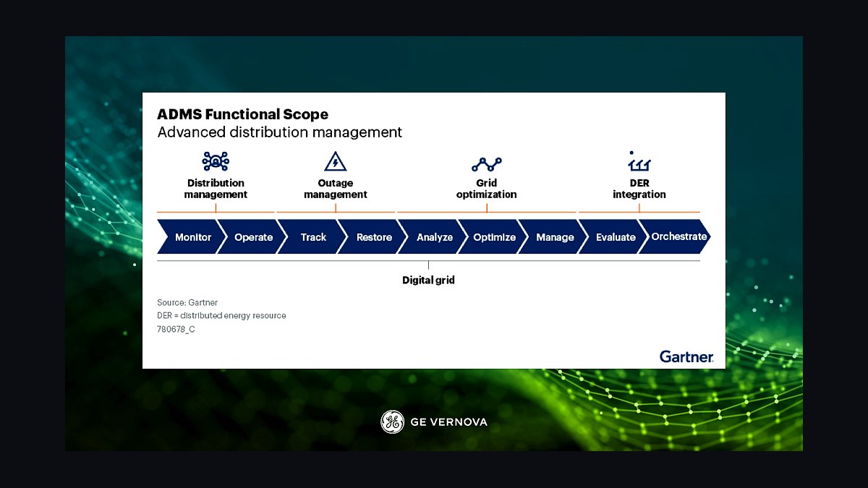
Task: Click the Outage management lightning triangle icon
Action: point(336,161)
